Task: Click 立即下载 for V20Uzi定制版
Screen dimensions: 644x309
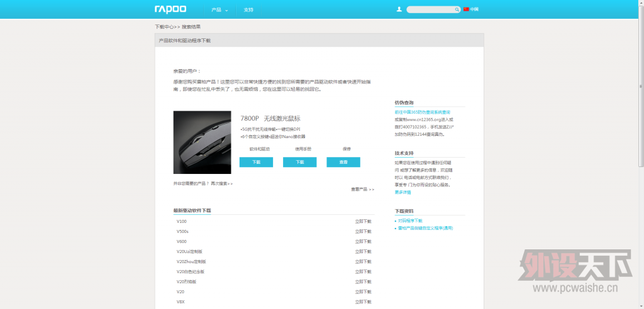Action: [363, 252]
